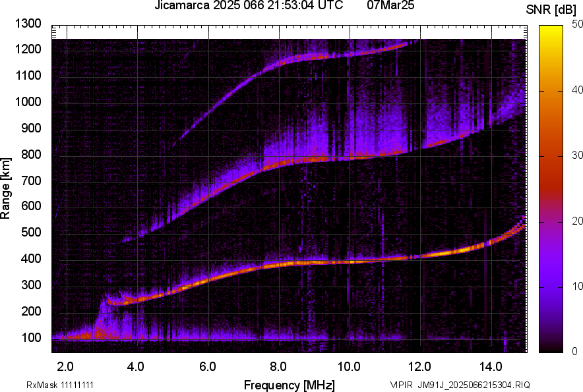Click the 'Frequency [MHz]' x-axis label
Viewport: 583px width, 392px height.
click(290, 385)
